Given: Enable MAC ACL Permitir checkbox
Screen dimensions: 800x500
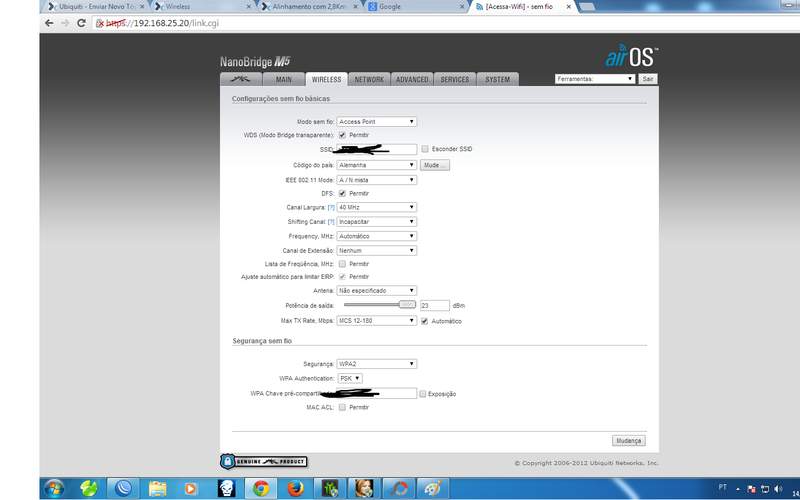Looking at the screenshot, I should pyautogui.click(x=342, y=407).
